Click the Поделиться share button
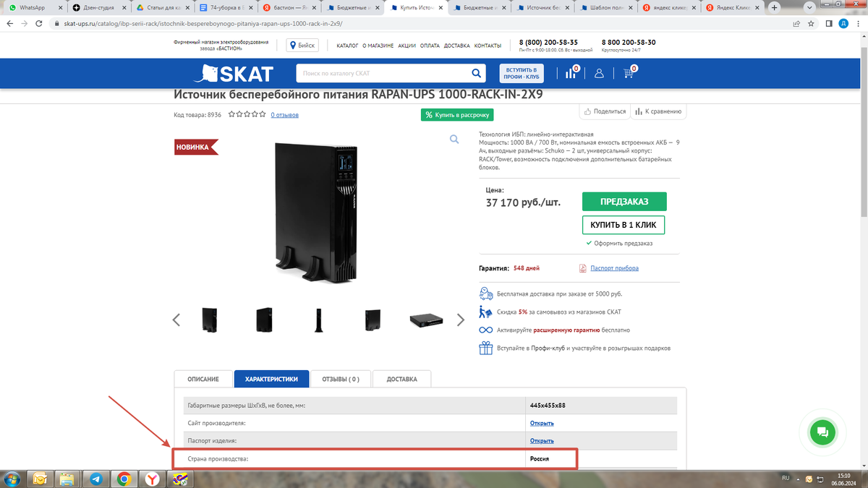The height and width of the screenshot is (488, 868). point(604,111)
